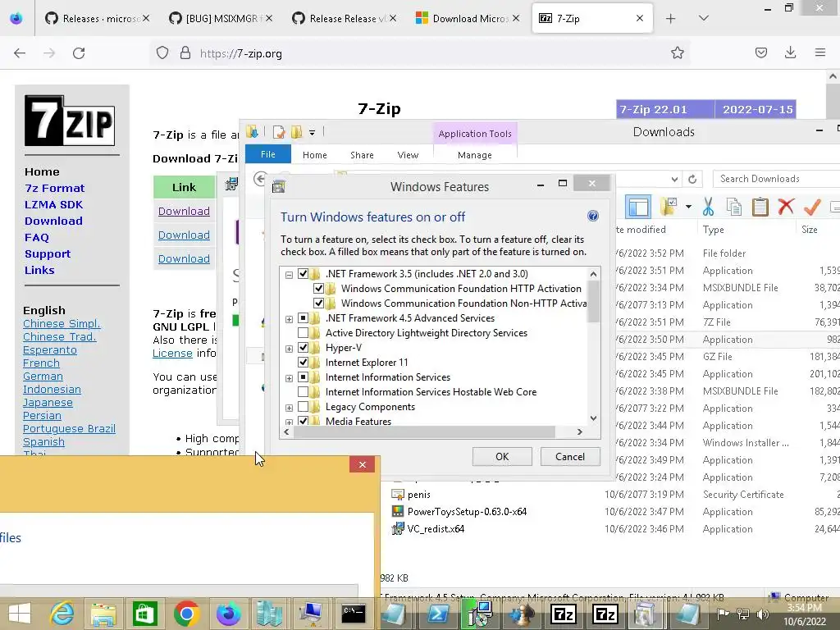Click the Windows Features horizontal scrollbar
The image size is (840, 630).
[x=424, y=431]
